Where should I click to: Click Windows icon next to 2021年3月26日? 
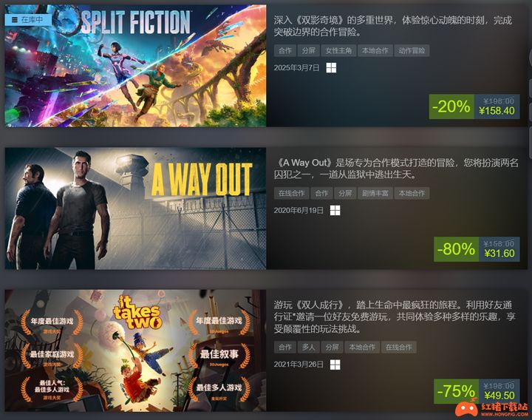point(335,365)
